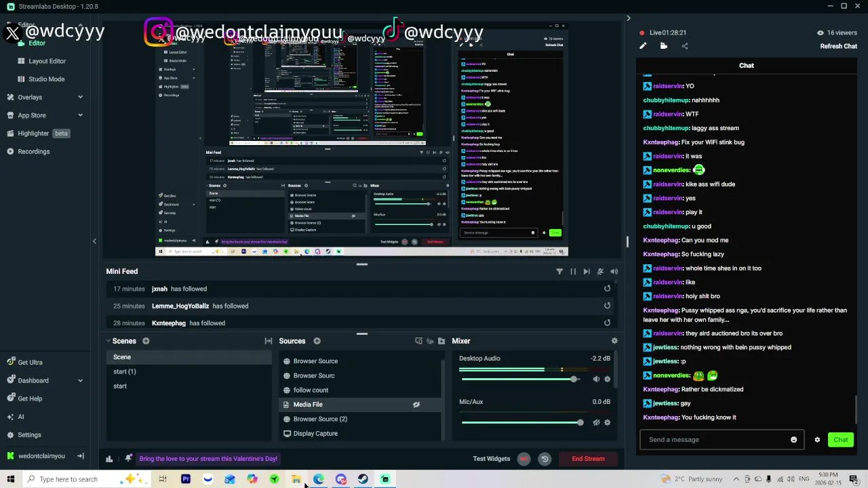Open emoji picker in chat input

coord(793,440)
